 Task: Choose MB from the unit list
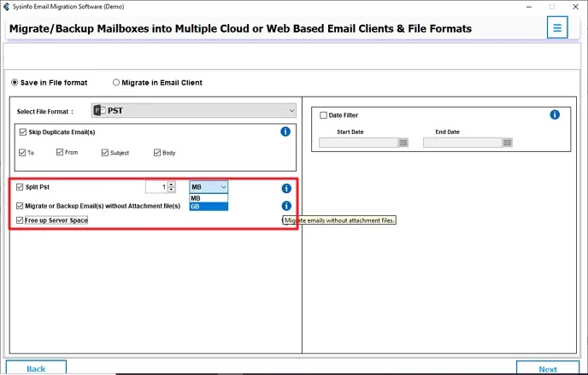(x=208, y=197)
